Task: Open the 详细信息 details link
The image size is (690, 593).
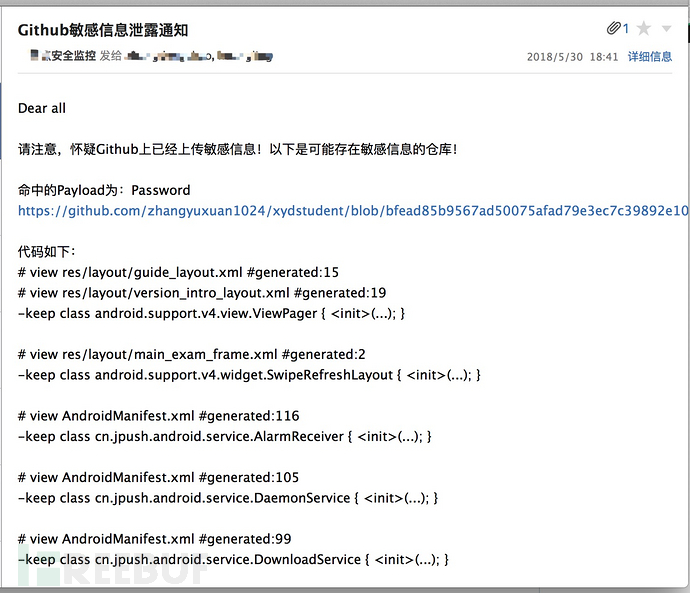Action: (x=650, y=57)
